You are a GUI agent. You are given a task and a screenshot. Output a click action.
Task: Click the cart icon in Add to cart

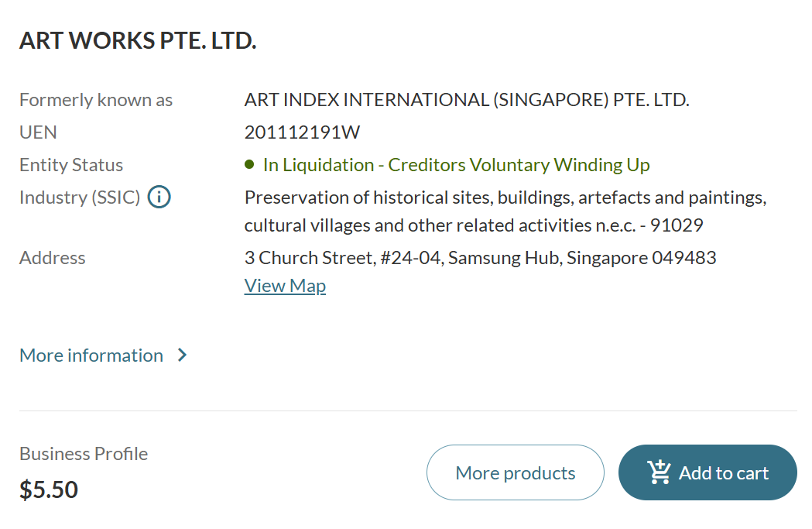click(x=660, y=472)
